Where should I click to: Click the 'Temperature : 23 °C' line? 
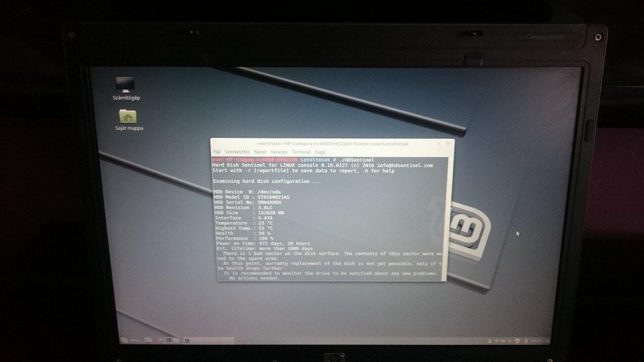coord(244,223)
